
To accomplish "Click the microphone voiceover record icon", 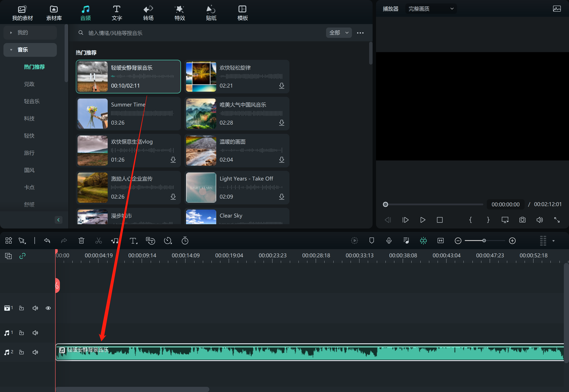I will [x=389, y=241].
